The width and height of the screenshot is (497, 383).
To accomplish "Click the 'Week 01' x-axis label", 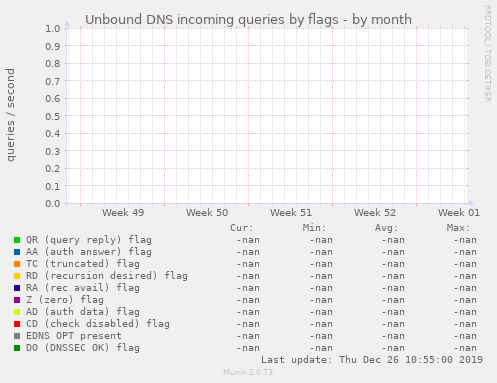I will click(x=459, y=213).
